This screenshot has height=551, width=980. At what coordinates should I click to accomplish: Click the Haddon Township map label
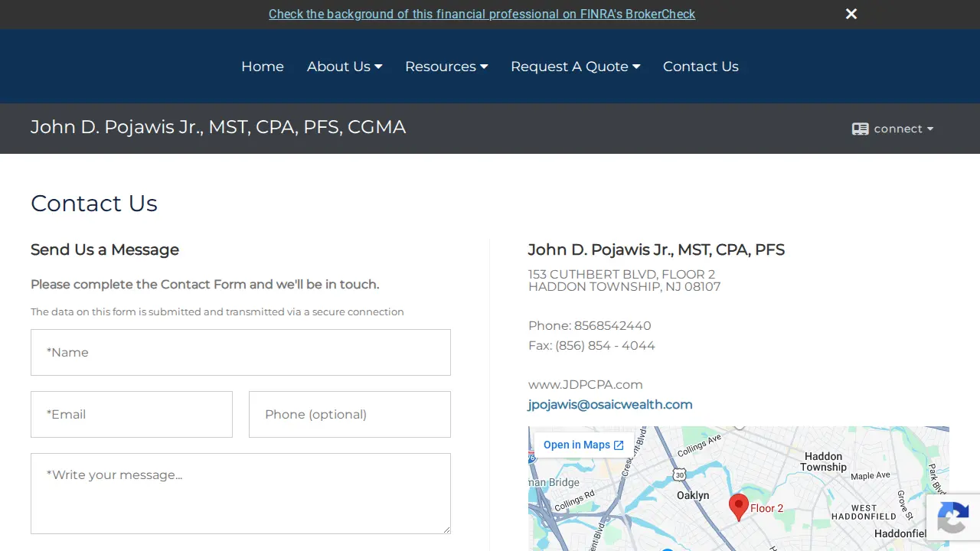tap(824, 461)
